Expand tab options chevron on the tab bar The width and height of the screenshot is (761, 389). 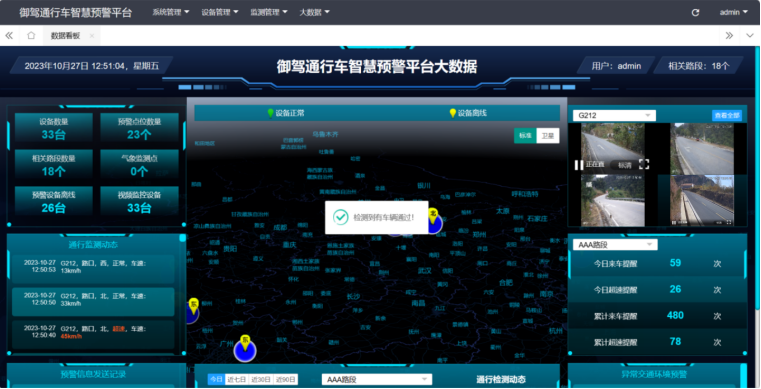coord(749,35)
